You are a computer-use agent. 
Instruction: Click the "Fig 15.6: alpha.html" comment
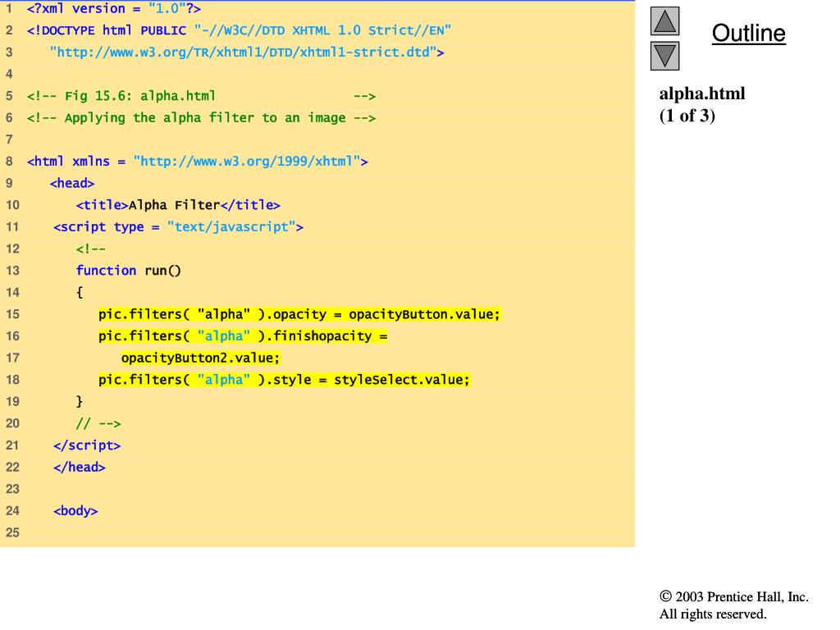coord(201,97)
